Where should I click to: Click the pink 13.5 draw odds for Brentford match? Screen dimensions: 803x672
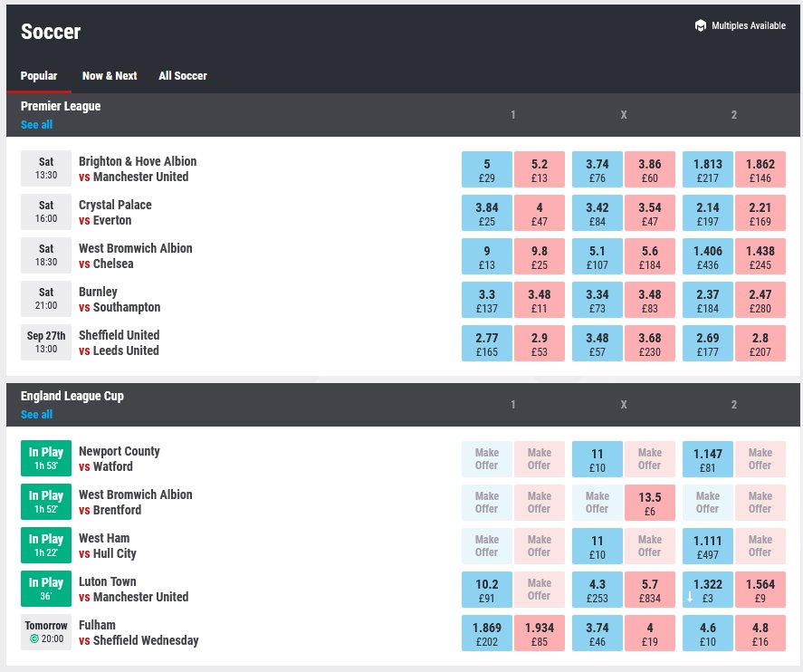click(x=650, y=503)
